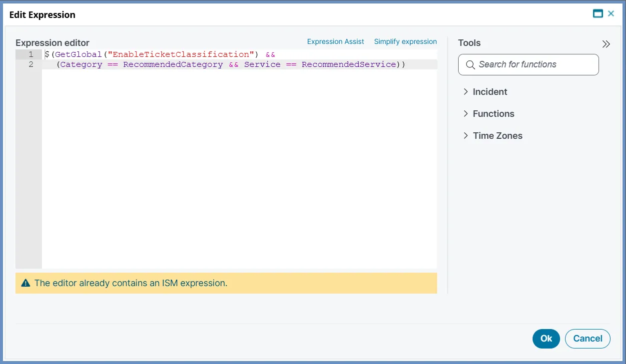626x364 pixels.
Task: Click RecommendedCategory in the expression
Action: point(173,64)
